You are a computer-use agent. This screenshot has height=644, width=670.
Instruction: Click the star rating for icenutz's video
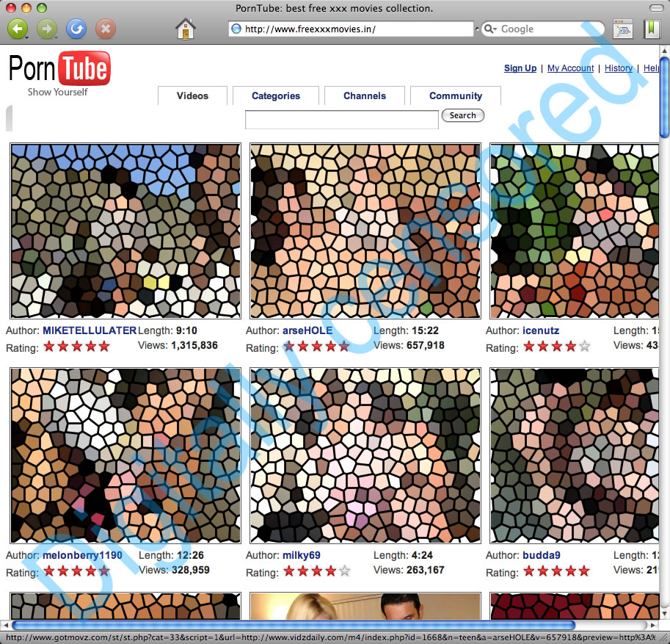(557, 347)
